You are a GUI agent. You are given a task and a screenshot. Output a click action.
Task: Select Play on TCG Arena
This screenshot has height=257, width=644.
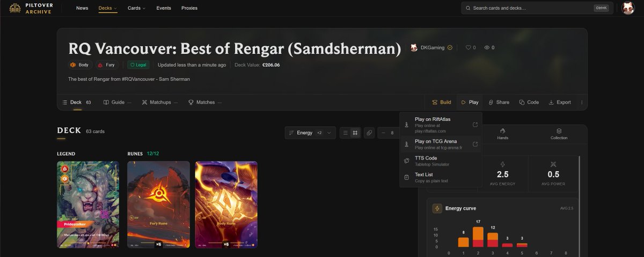point(441,144)
